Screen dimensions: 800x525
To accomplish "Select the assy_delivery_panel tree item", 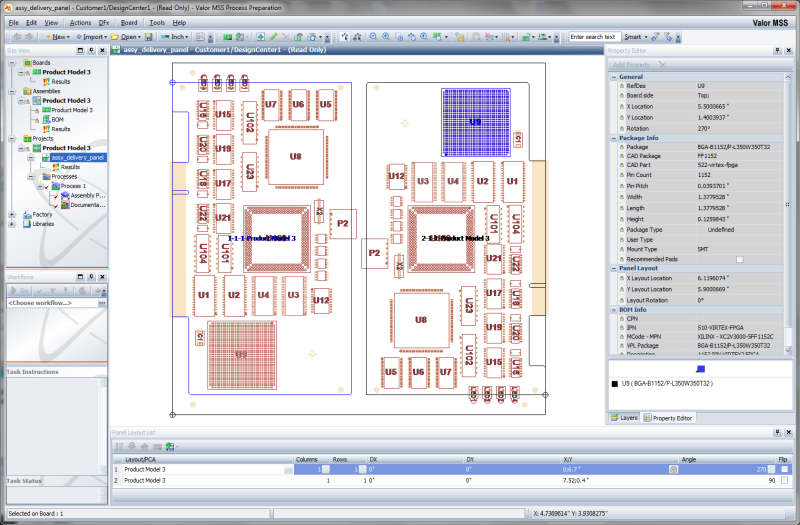I will [78, 158].
